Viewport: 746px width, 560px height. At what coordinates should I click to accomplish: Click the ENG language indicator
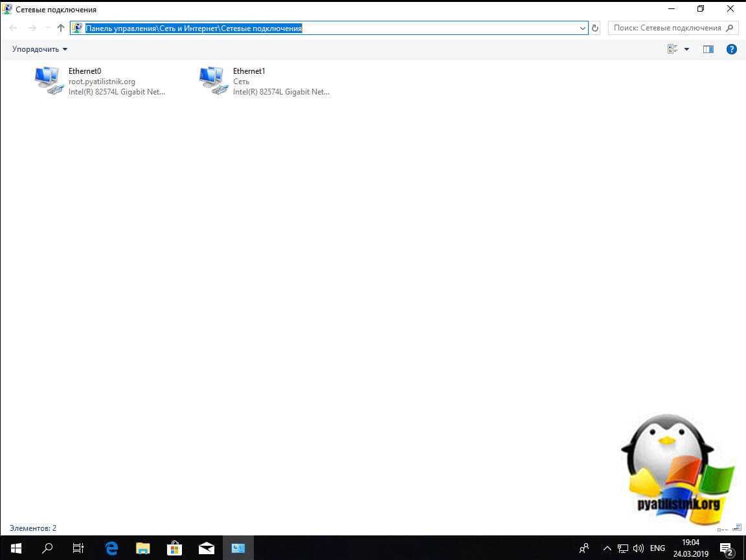(657, 548)
